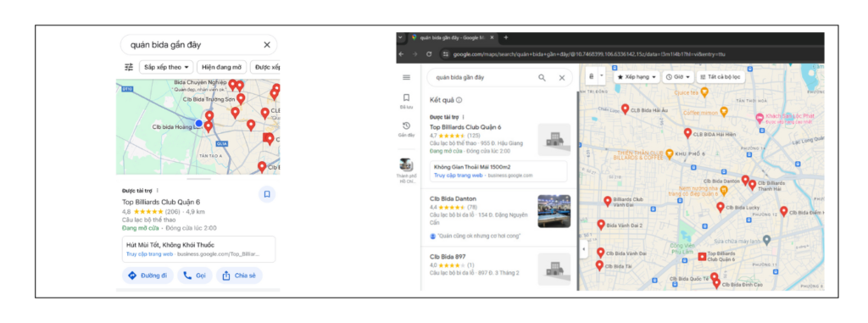Select the 'Clb Bida Đỉnh Cao' pin
This screenshot has width=868, height=323.
click(717, 284)
